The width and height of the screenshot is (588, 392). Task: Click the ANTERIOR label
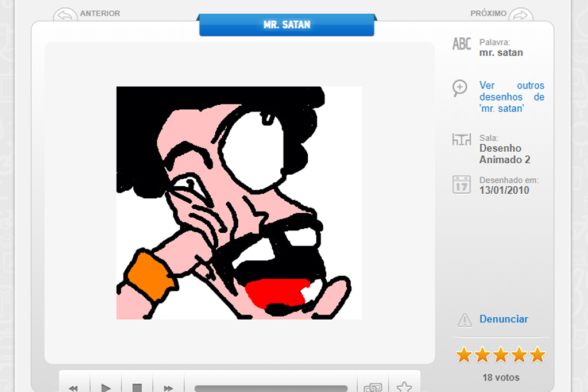click(100, 14)
